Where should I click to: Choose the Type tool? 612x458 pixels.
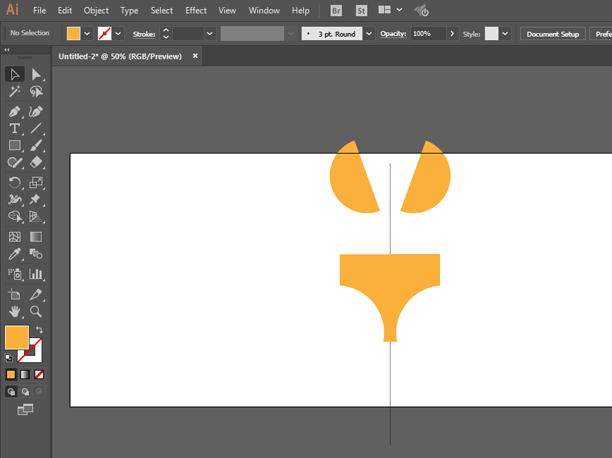pos(15,129)
